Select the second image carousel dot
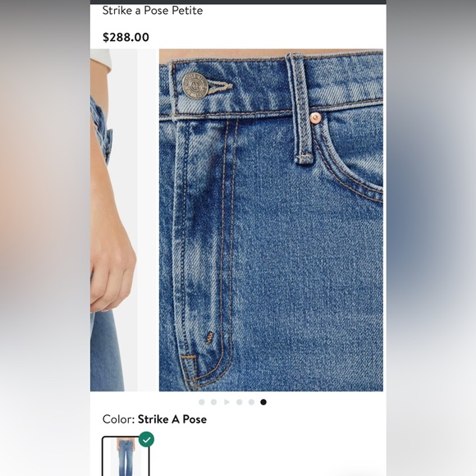The image size is (476, 476). click(213, 402)
